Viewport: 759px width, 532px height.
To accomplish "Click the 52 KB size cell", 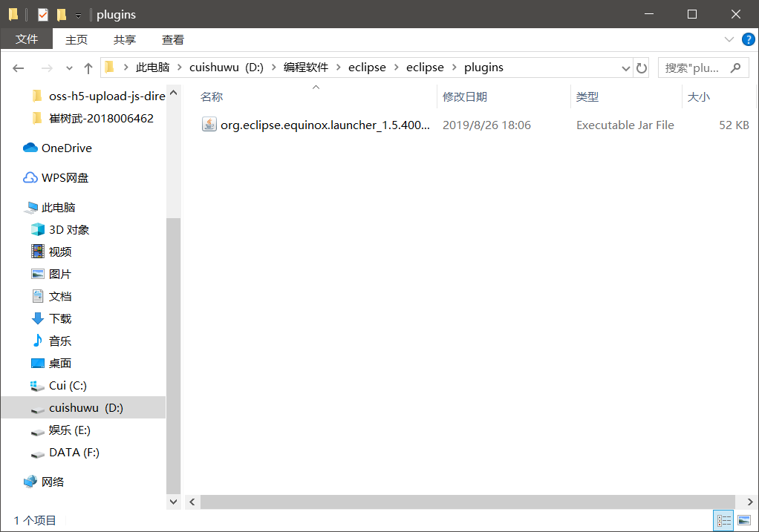I will (x=734, y=125).
